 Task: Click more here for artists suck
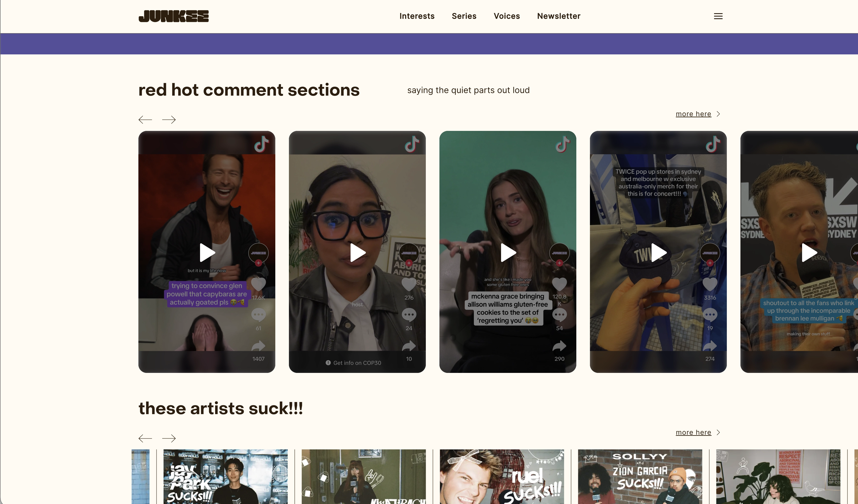pos(693,433)
